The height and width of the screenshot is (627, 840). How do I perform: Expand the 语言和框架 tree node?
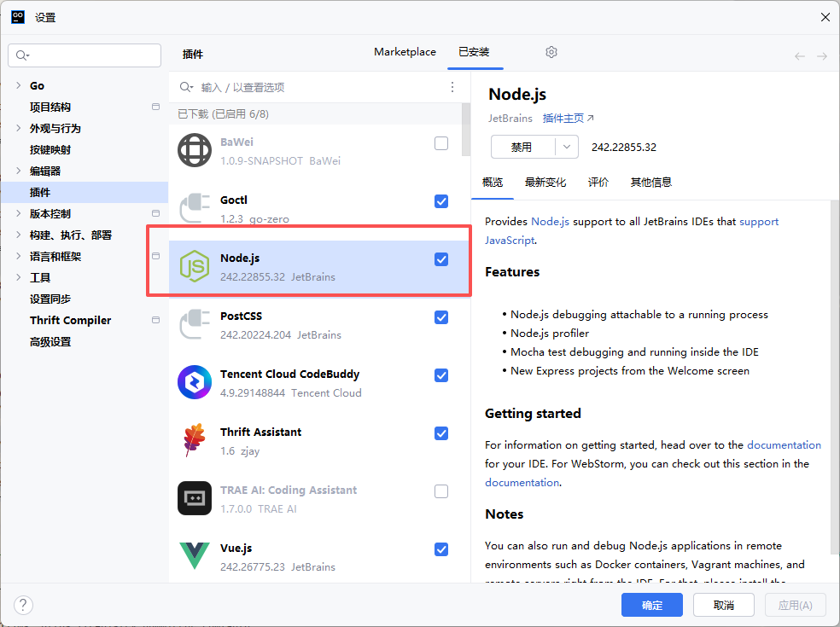pos(18,256)
